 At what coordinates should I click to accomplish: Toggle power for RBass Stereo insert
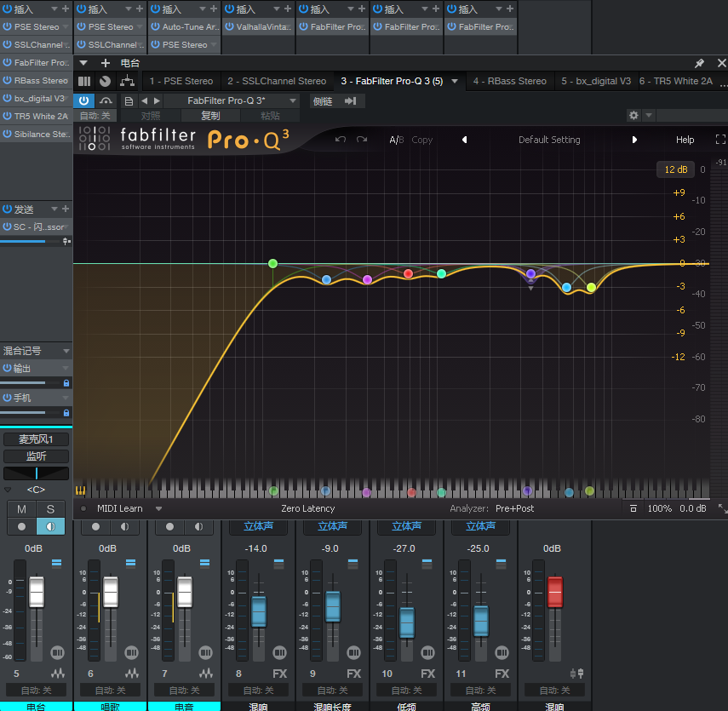(7, 80)
